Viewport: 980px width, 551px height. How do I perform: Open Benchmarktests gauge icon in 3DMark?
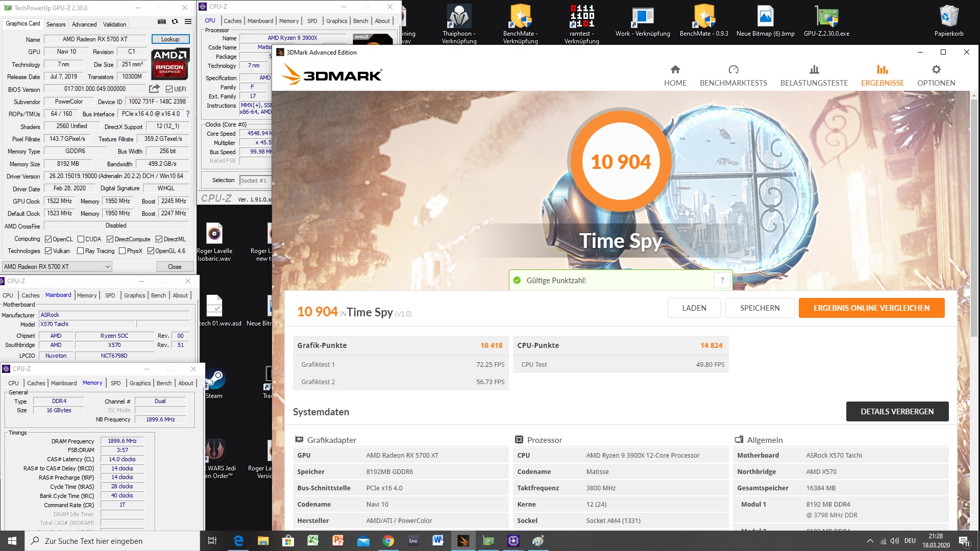point(733,69)
